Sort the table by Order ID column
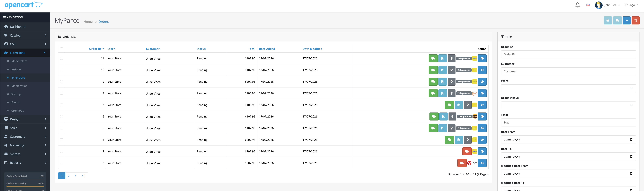 pos(96,49)
